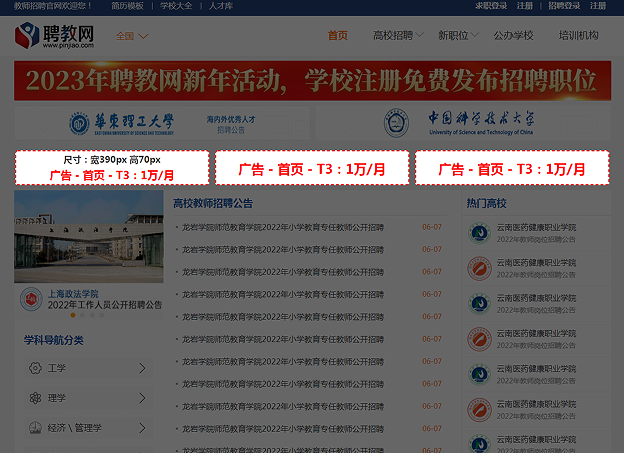Expand the 工学 category chevron
The width and height of the screenshot is (624, 453).
click(x=142, y=368)
